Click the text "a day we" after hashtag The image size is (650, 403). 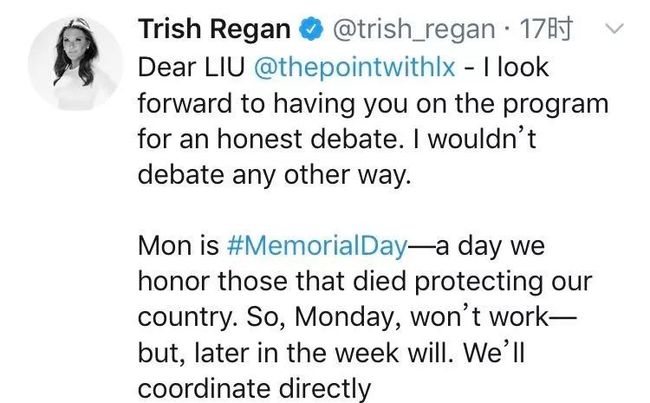click(x=491, y=246)
